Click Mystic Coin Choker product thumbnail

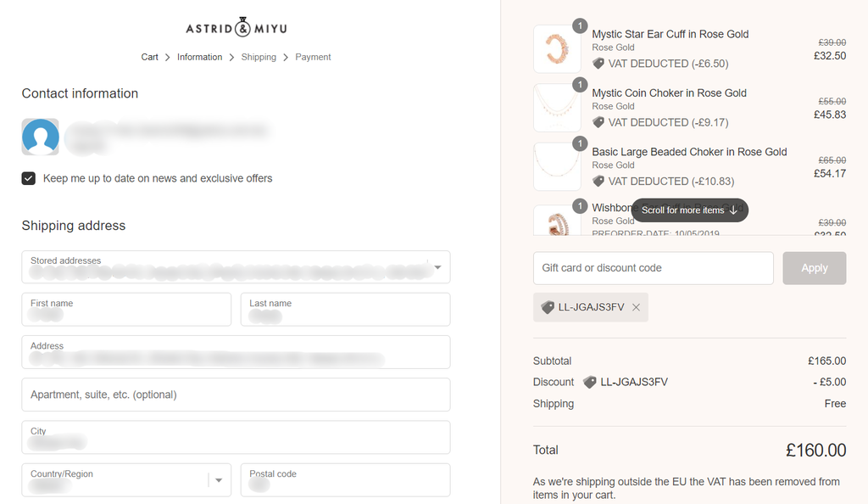coord(557,108)
